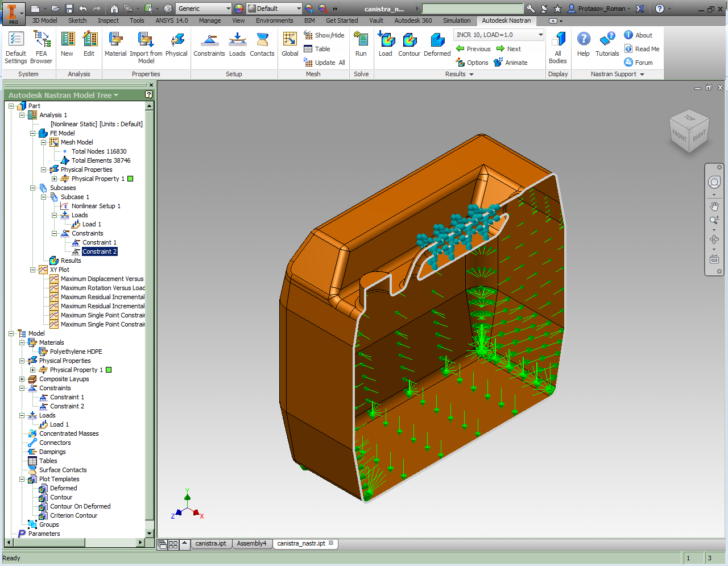The image size is (728, 566).
Task: Open results Options
Action: [x=472, y=63]
